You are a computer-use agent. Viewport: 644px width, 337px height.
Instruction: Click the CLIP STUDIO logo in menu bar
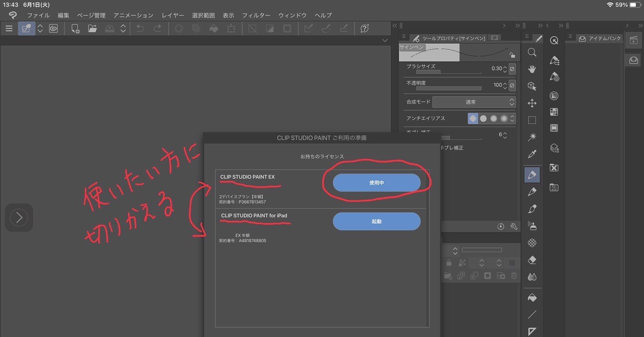(13, 15)
